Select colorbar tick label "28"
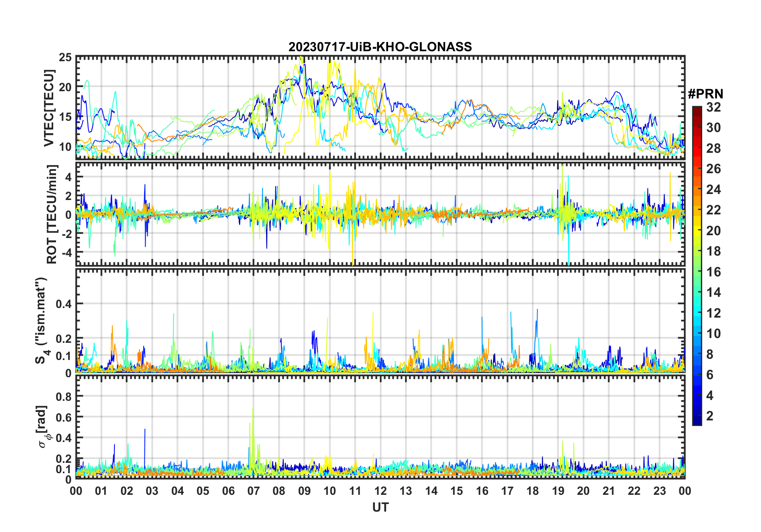This screenshot has width=761, height=532. coord(713,148)
